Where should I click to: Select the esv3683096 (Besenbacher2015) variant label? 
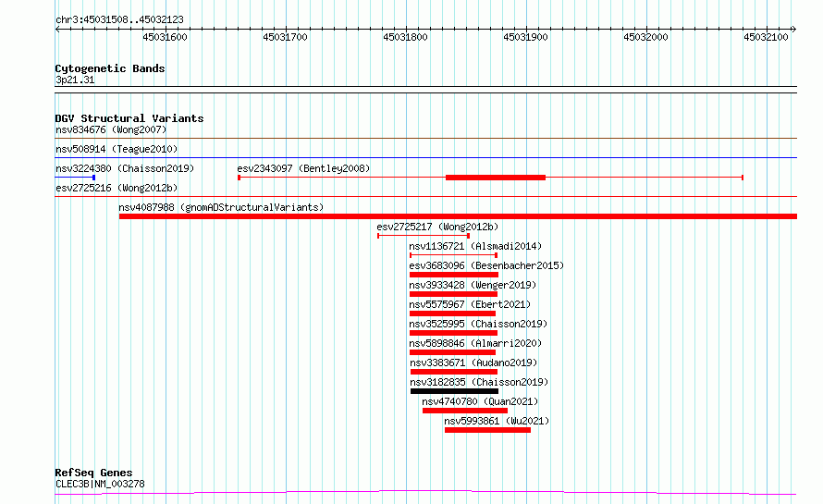486,266
